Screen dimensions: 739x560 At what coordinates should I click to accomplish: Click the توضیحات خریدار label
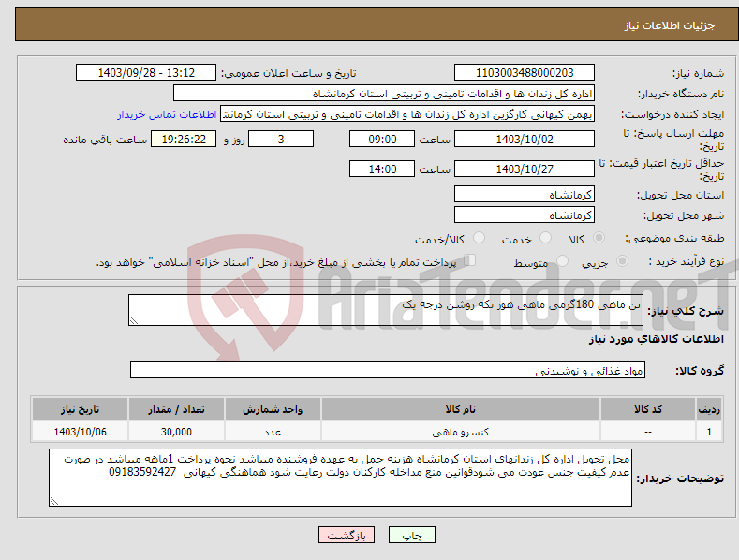coord(680,479)
